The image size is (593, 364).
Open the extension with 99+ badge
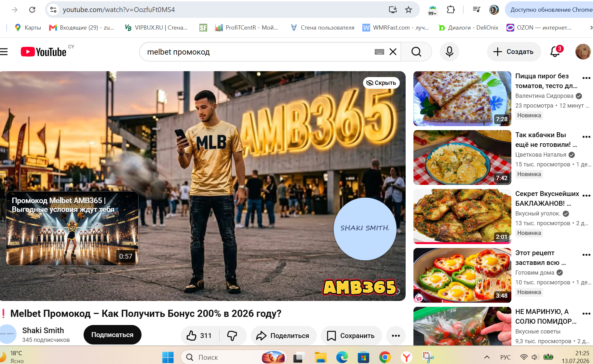pyautogui.click(x=433, y=10)
